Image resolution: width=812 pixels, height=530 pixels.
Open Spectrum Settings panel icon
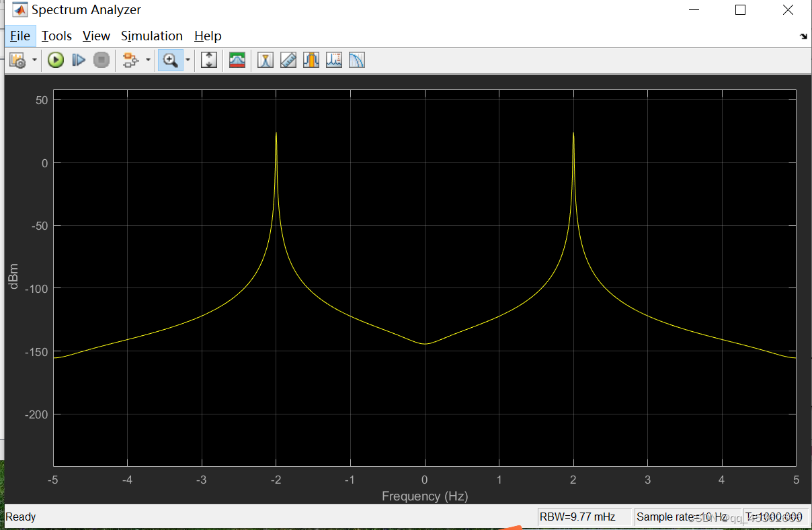coord(237,60)
